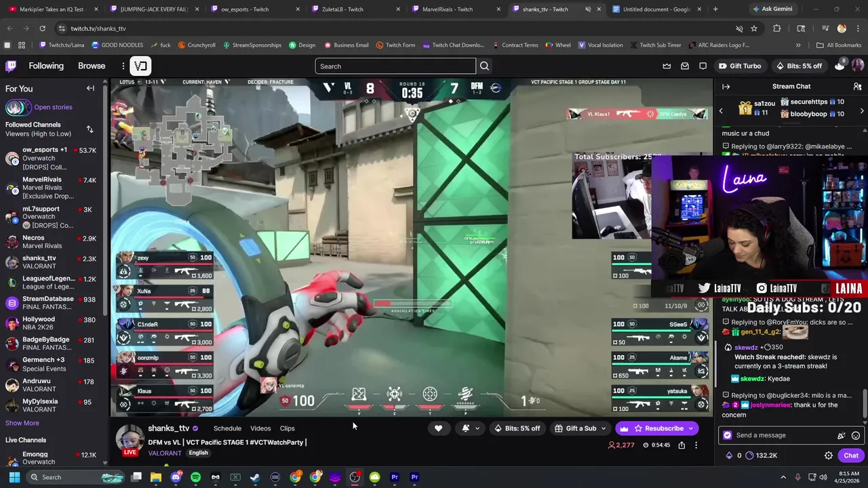Viewport: 868px width, 488px height.
Task: Submit search with the magnifier icon
Action: (484, 66)
